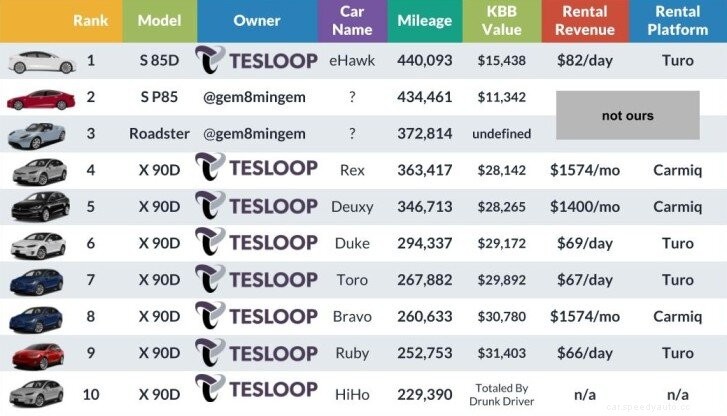The width and height of the screenshot is (727, 416).
Task: Click the black Model X image in Deuxy row
Action: (41, 207)
